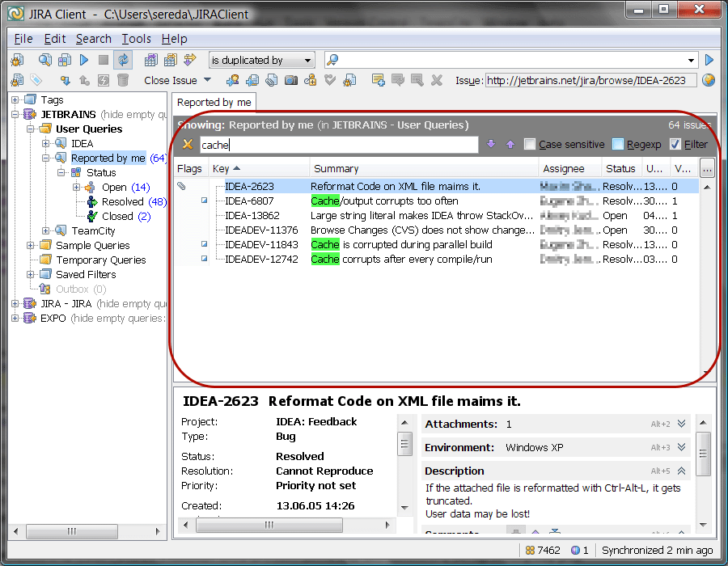Run the query with the play icon
The height and width of the screenshot is (566, 728).
83,60
